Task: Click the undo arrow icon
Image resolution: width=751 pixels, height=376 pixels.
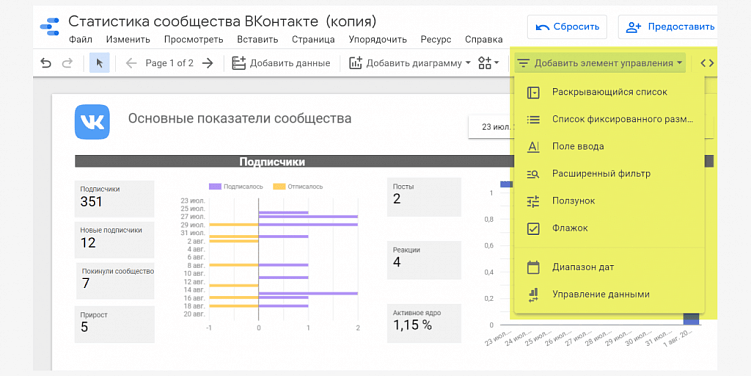Action: 46,63
